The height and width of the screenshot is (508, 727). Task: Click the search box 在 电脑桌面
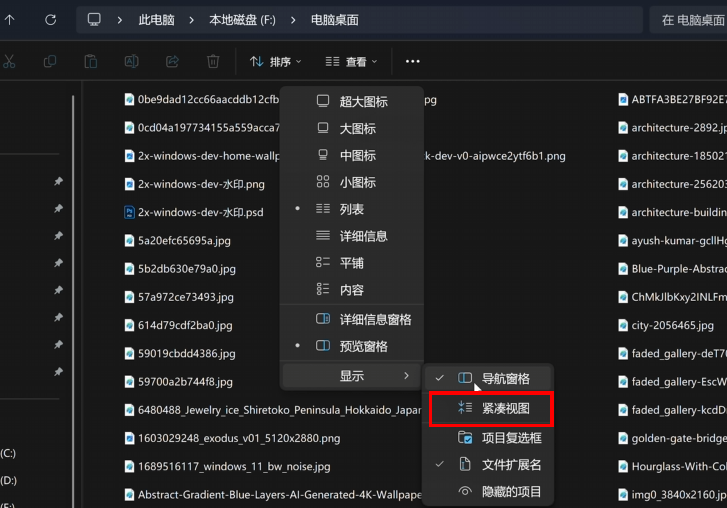(689, 20)
